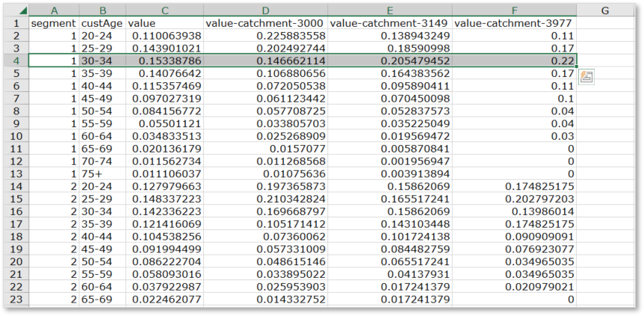Select row 14 header
The width and height of the screenshot is (644, 316).
tap(15, 187)
